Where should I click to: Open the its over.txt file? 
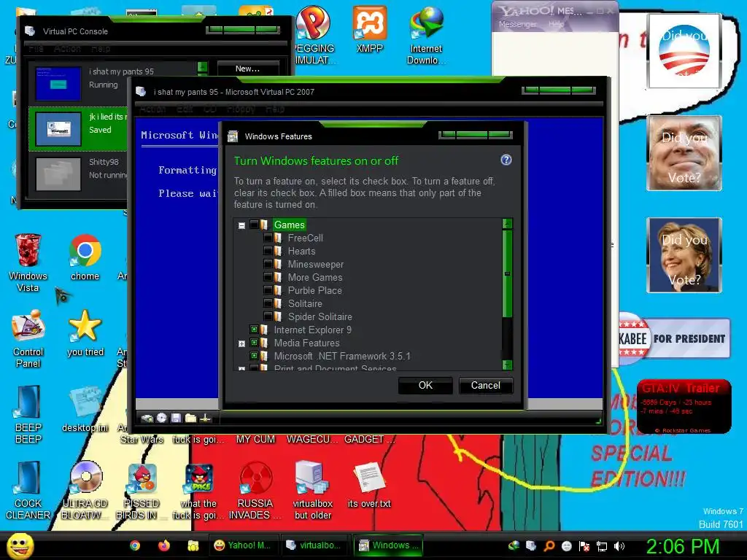point(369,485)
